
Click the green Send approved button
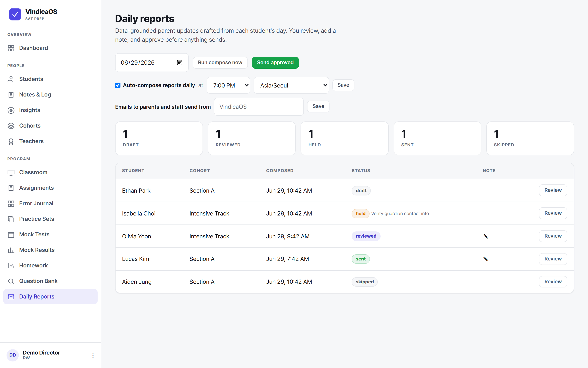pos(275,63)
